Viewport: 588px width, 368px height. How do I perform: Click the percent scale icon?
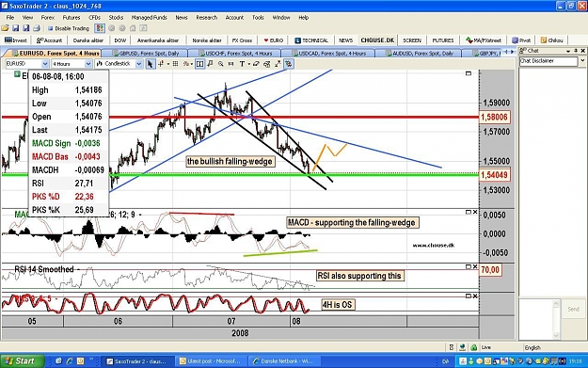[x=185, y=64]
